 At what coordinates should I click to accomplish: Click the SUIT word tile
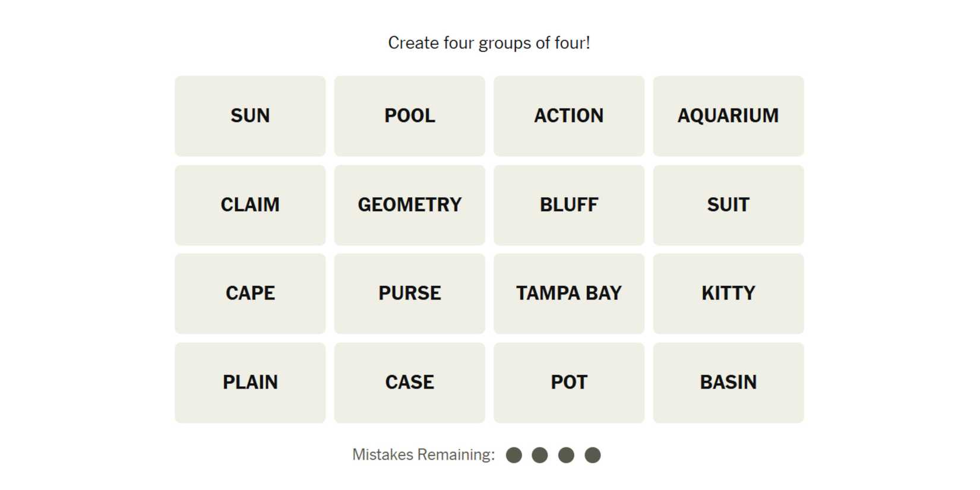(x=728, y=205)
